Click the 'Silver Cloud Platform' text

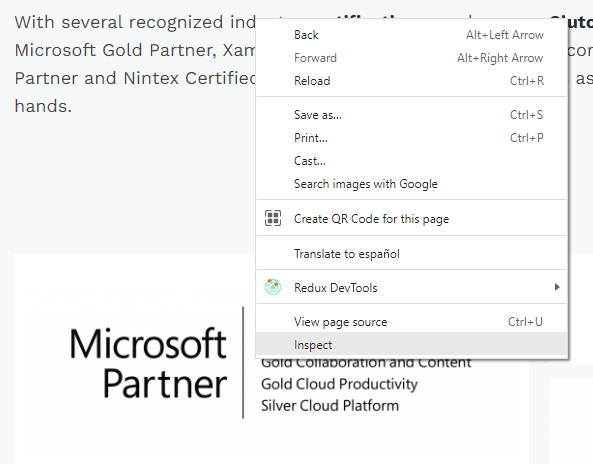(330, 405)
